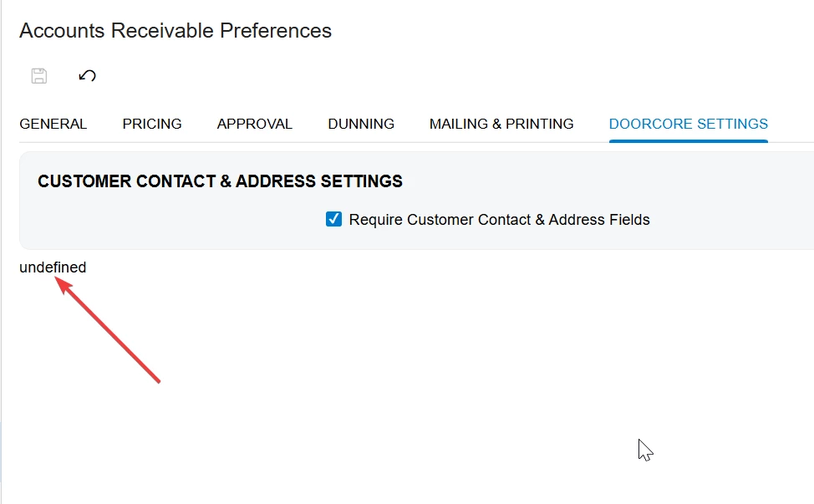Click the Accounts Receivable Preferences page title
The image size is (814, 504).
[176, 31]
